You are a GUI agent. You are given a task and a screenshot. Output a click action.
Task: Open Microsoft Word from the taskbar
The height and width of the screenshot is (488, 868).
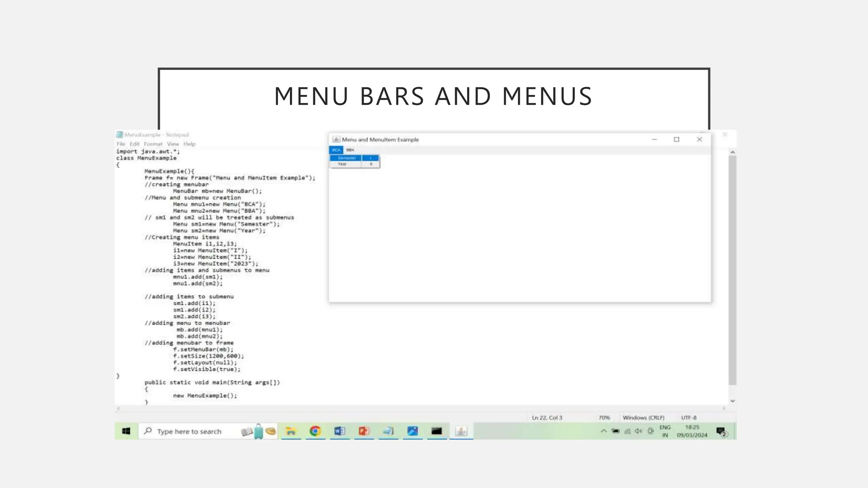pyautogui.click(x=339, y=431)
